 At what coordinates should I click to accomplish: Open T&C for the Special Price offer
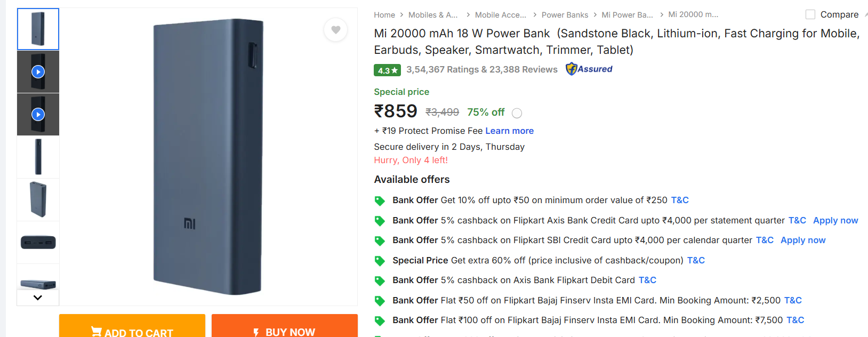696,260
